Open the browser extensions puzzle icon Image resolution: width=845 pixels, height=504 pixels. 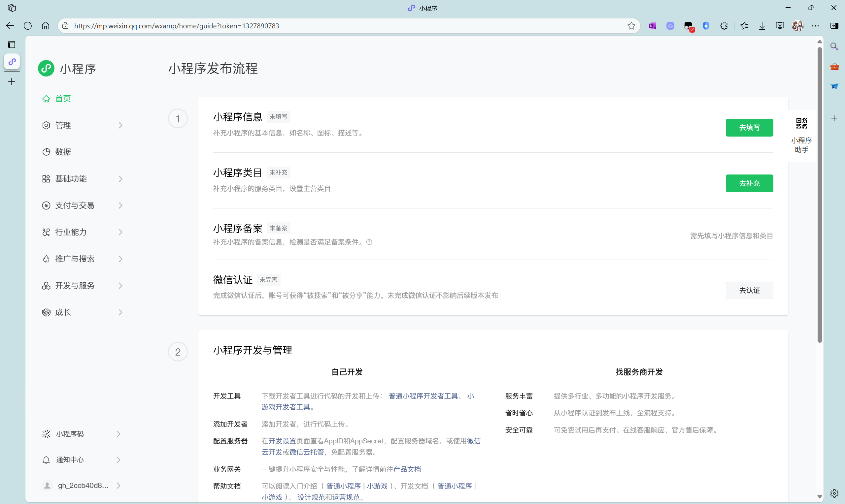click(x=724, y=26)
